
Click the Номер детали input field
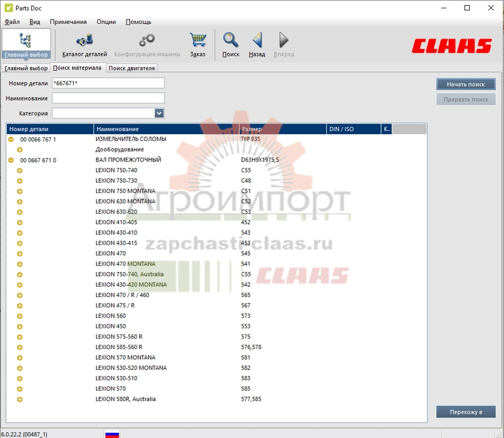point(108,83)
